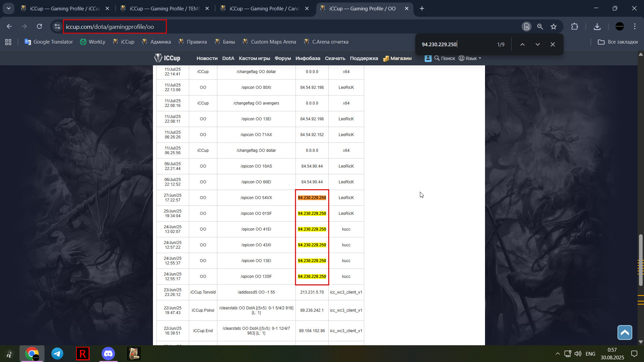644x362 pixels.
Task: Click the find-in-page icon in address bar
Action: coord(527,26)
